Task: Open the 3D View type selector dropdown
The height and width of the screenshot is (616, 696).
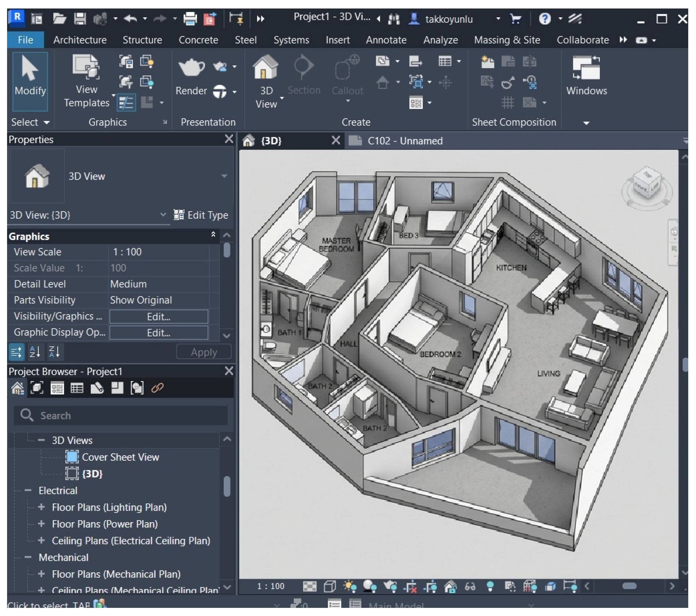Action: coord(224,176)
